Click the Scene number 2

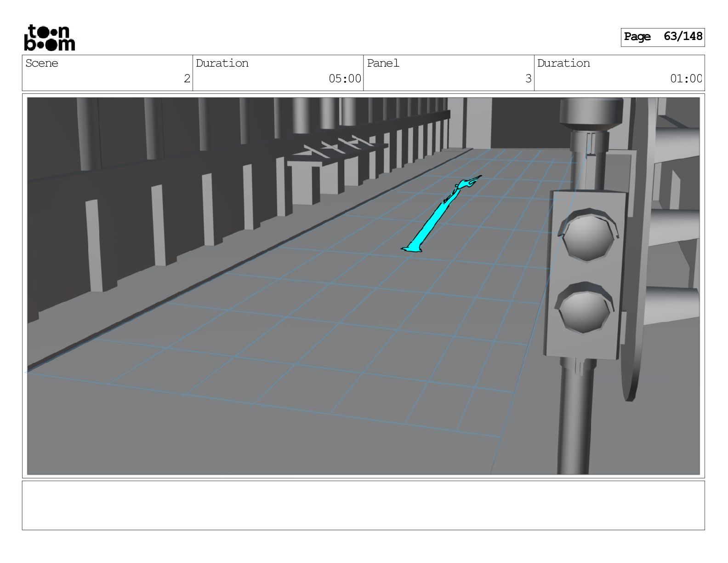[187, 79]
